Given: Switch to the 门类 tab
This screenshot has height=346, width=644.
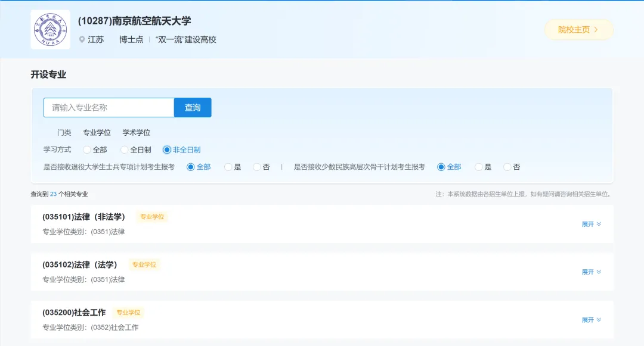Looking at the screenshot, I should point(64,132).
